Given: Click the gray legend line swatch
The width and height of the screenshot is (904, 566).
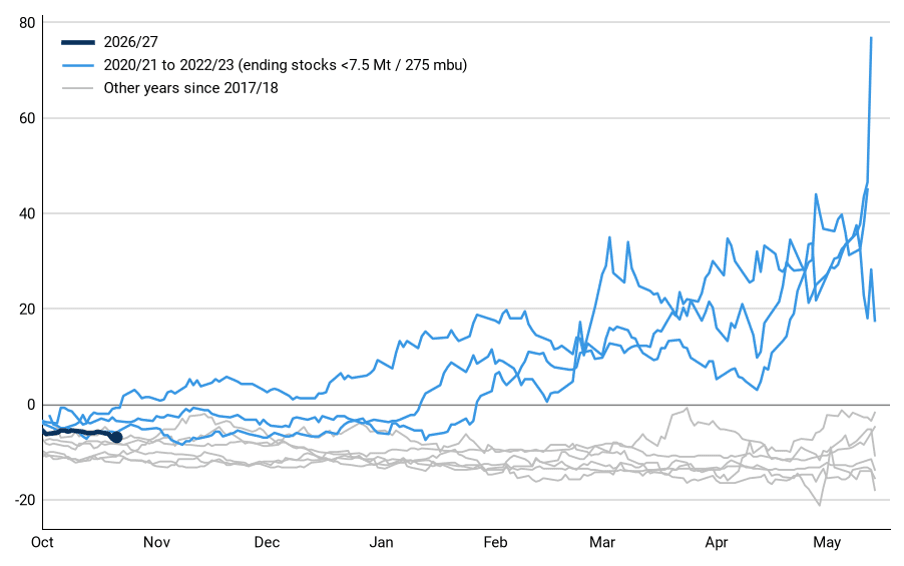Looking at the screenshot, I should [x=78, y=88].
